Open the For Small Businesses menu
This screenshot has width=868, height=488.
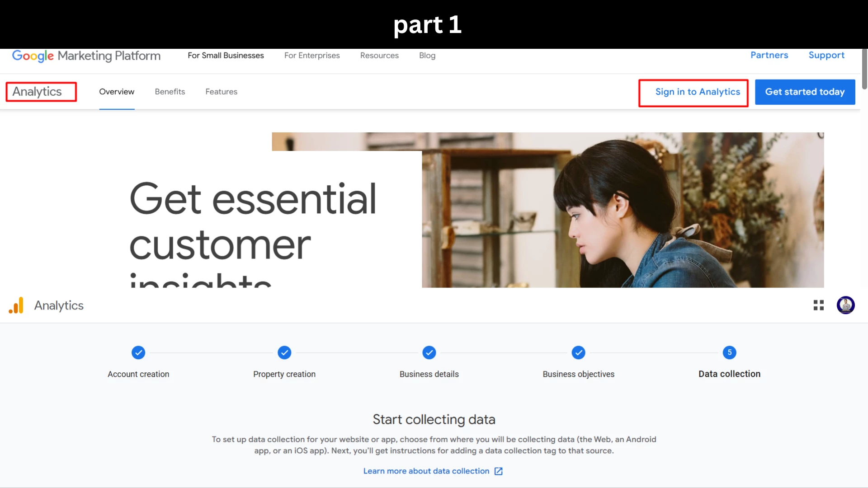click(x=226, y=56)
